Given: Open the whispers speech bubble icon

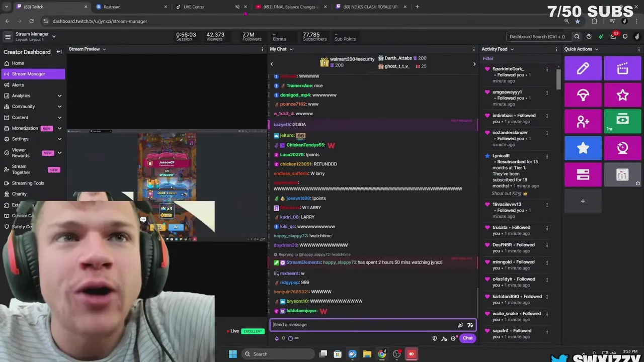Looking at the screenshot, I should pyautogui.click(x=625, y=37).
